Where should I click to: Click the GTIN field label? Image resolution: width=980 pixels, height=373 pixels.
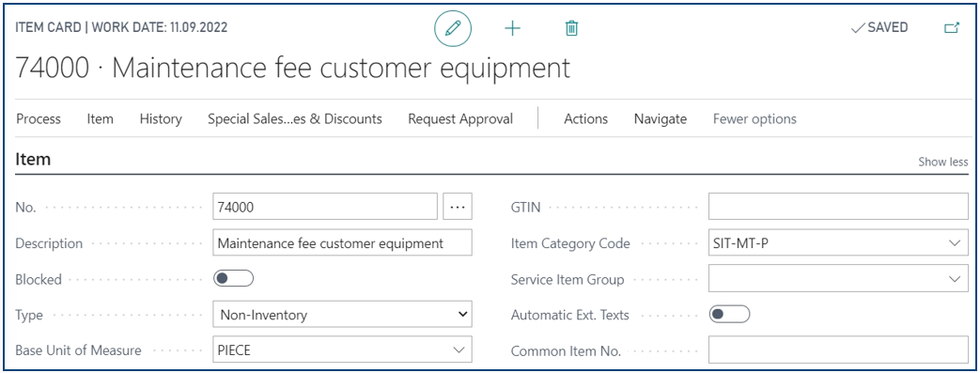[x=525, y=208]
